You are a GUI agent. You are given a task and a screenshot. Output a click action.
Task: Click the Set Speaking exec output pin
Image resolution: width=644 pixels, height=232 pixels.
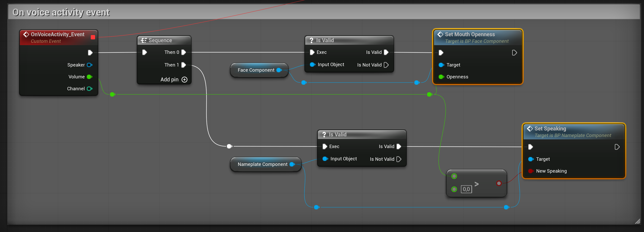pyautogui.click(x=617, y=147)
